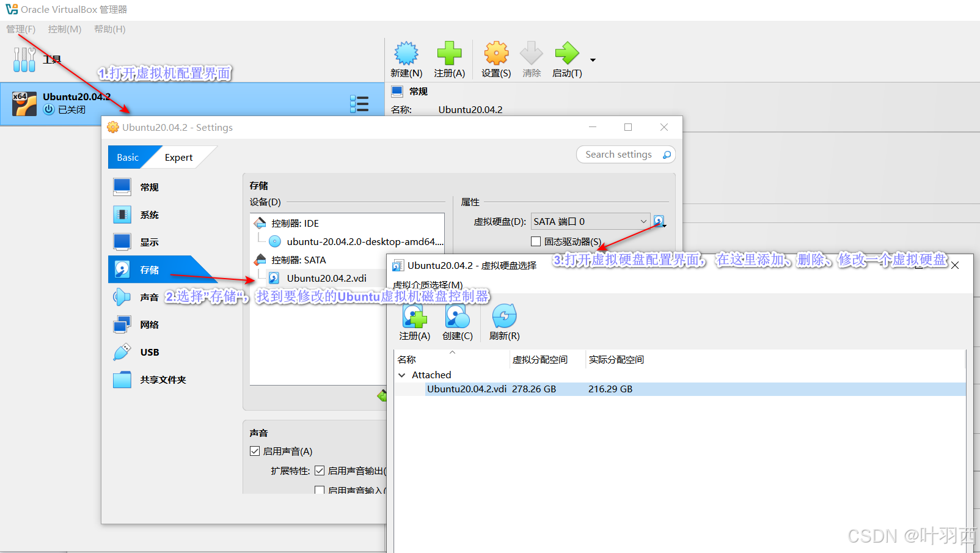The width and height of the screenshot is (980, 553).
Task: Select the Ubuntu20.04.2 virtual machine entry
Action: [x=192, y=104]
